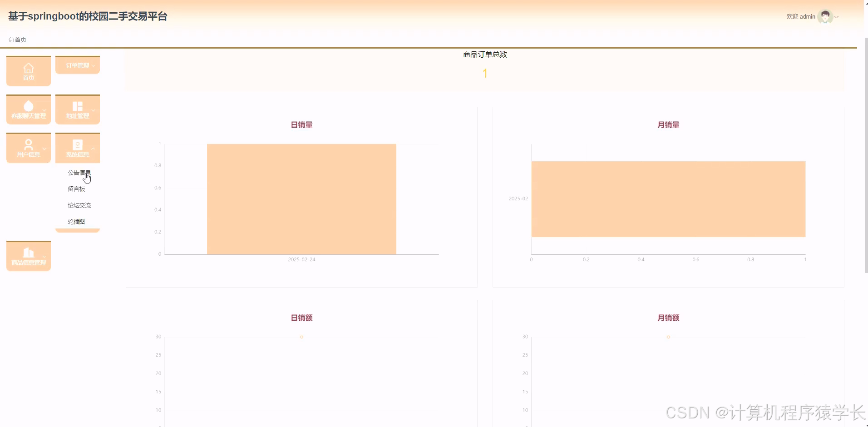The width and height of the screenshot is (868, 427).
Task: Open the 论坛交流 submenu item
Action: (79, 205)
